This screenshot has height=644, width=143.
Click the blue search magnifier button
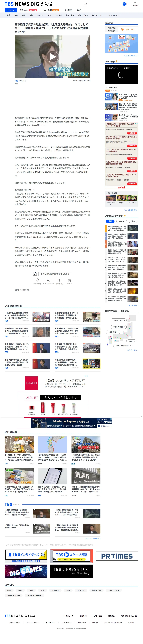click(x=124, y=4)
